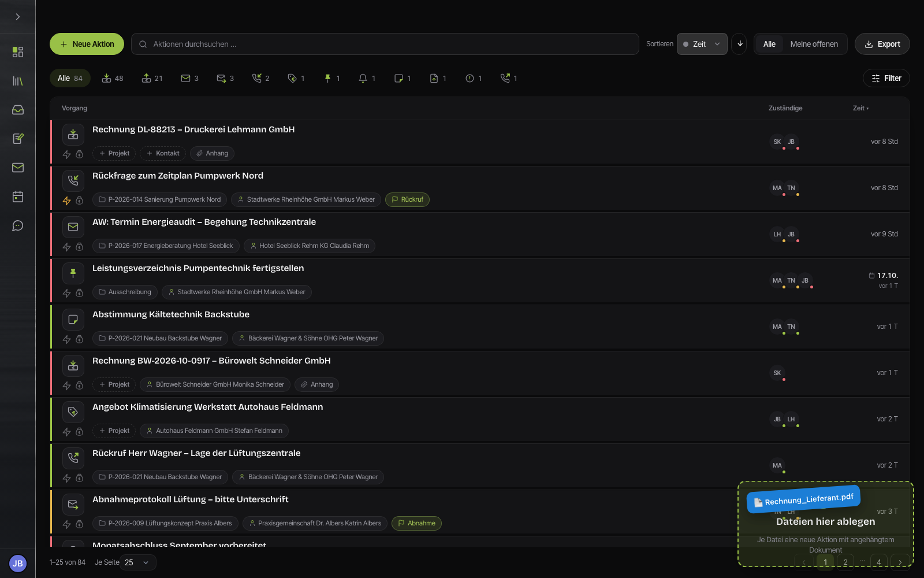This screenshot has height=578, width=924.
Task: Click the Neue Aktion button
Action: click(x=87, y=44)
